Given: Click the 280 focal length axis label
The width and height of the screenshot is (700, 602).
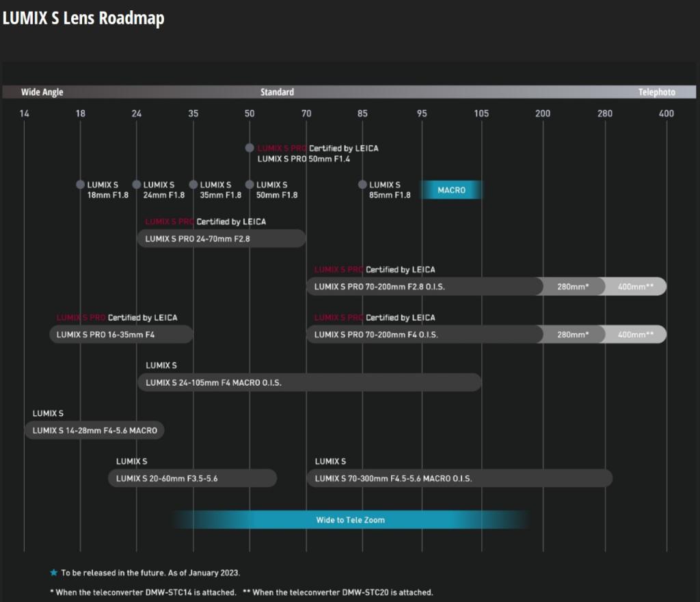Looking at the screenshot, I should click(x=605, y=114).
